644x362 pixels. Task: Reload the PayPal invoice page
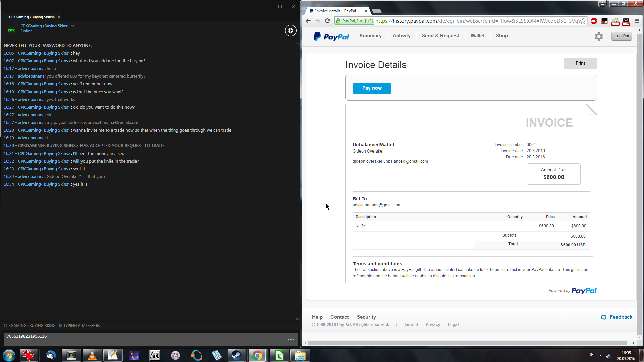(x=328, y=21)
